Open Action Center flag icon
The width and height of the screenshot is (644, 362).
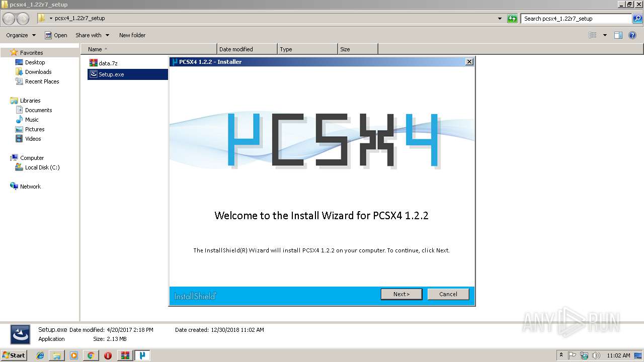572,355
